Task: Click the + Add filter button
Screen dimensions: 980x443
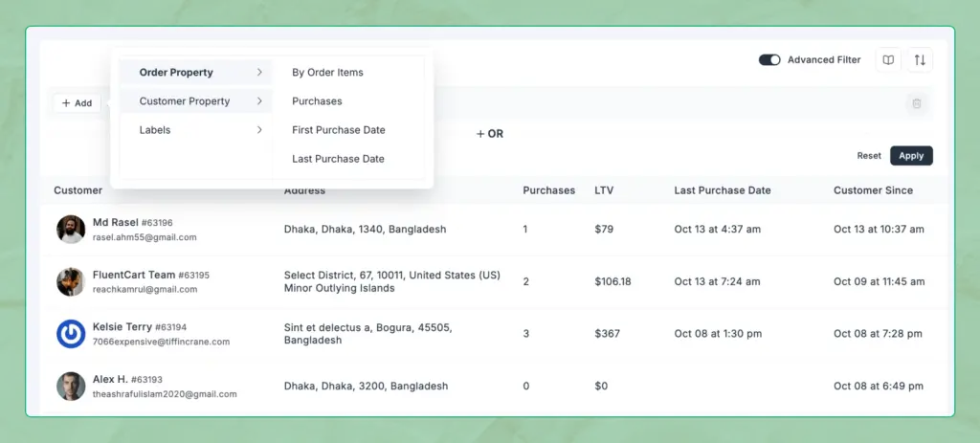Action: coord(77,103)
